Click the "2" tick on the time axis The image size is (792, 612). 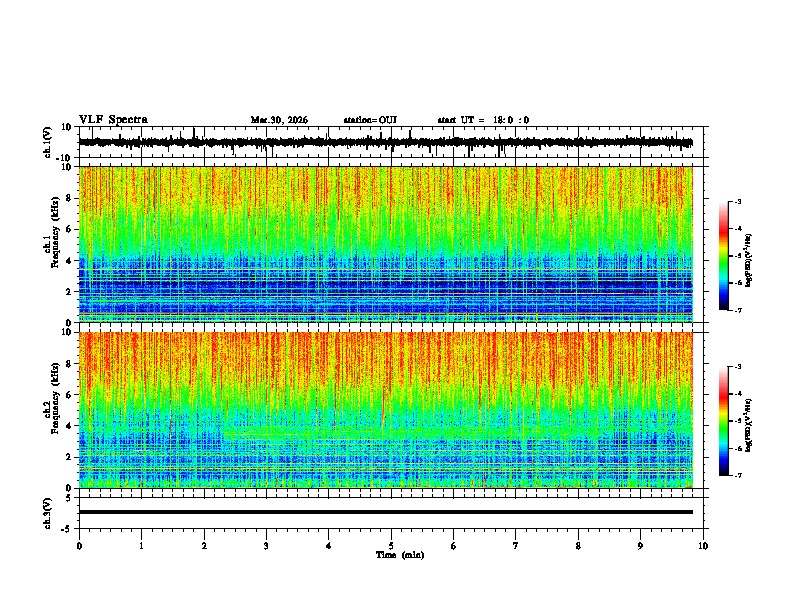tap(204, 546)
